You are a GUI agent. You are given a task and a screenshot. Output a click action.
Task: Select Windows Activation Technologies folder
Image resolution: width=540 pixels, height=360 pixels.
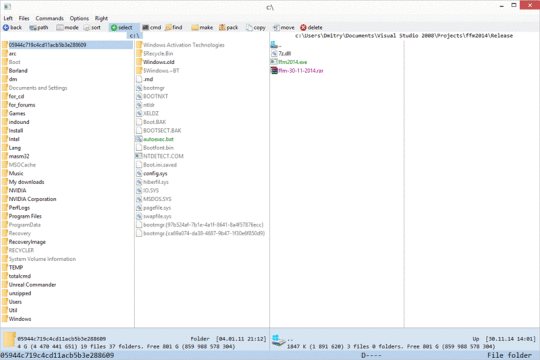click(184, 45)
